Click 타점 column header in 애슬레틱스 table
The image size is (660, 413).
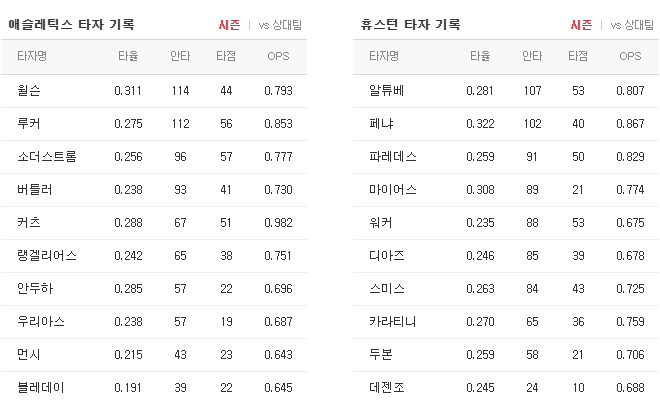coord(226,56)
